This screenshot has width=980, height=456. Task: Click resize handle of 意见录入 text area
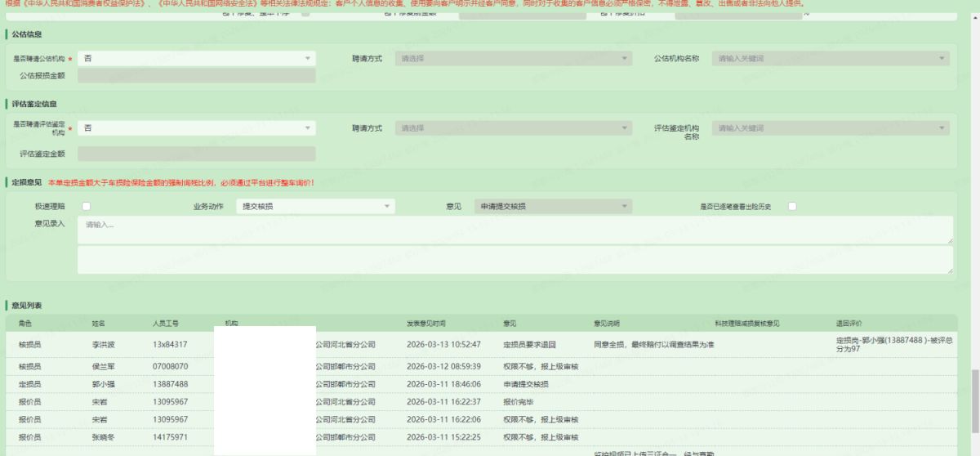click(949, 240)
